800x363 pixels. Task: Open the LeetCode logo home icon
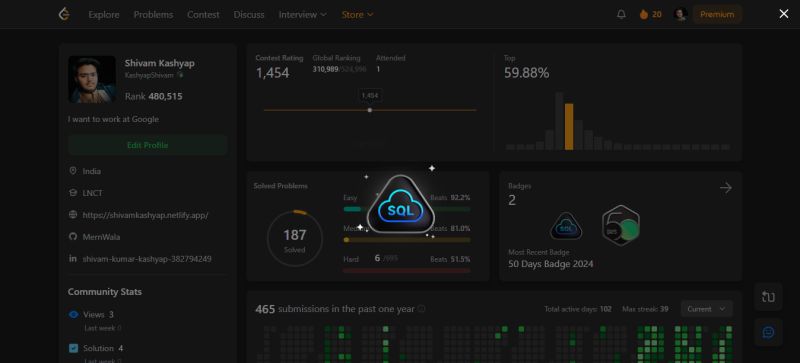[x=64, y=14]
